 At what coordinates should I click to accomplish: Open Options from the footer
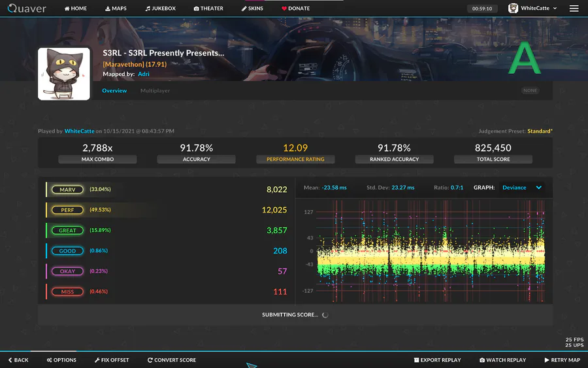(x=61, y=360)
